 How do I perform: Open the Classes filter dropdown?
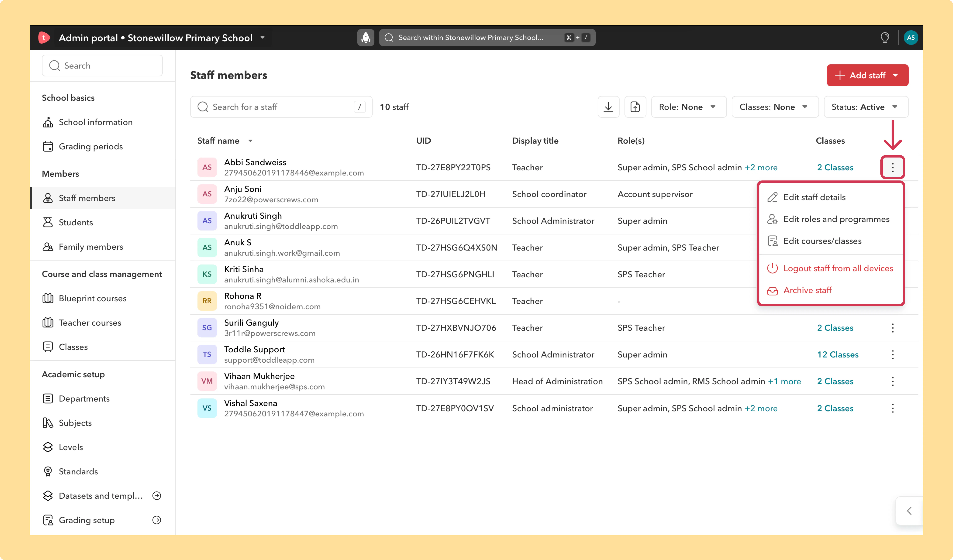pyautogui.click(x=775, y=107)
